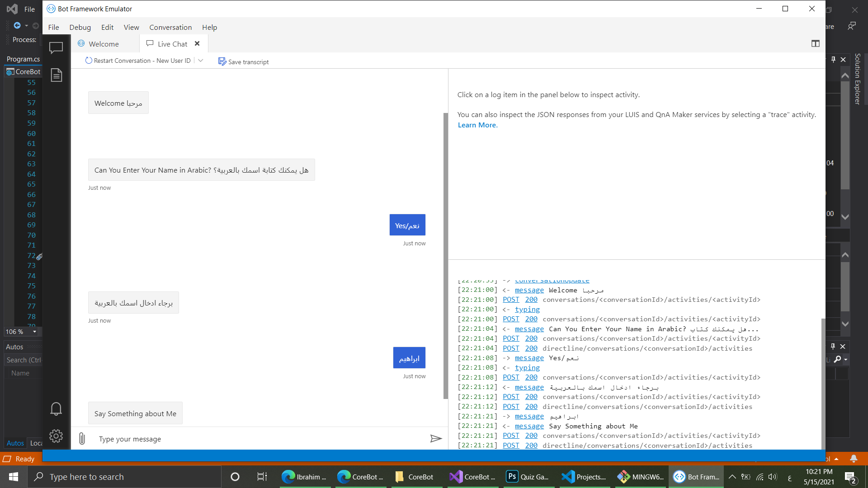The image size is (868, 488).
Task: Select the Say Something about Me bot message
Action: click(x=135, y=413)
